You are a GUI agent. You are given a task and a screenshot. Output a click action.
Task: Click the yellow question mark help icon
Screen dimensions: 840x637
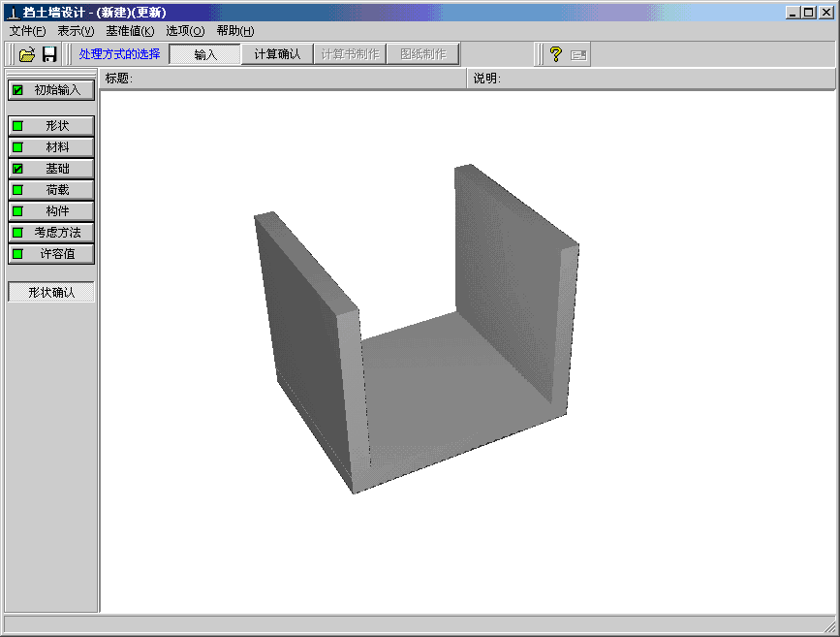click(555, 54)
